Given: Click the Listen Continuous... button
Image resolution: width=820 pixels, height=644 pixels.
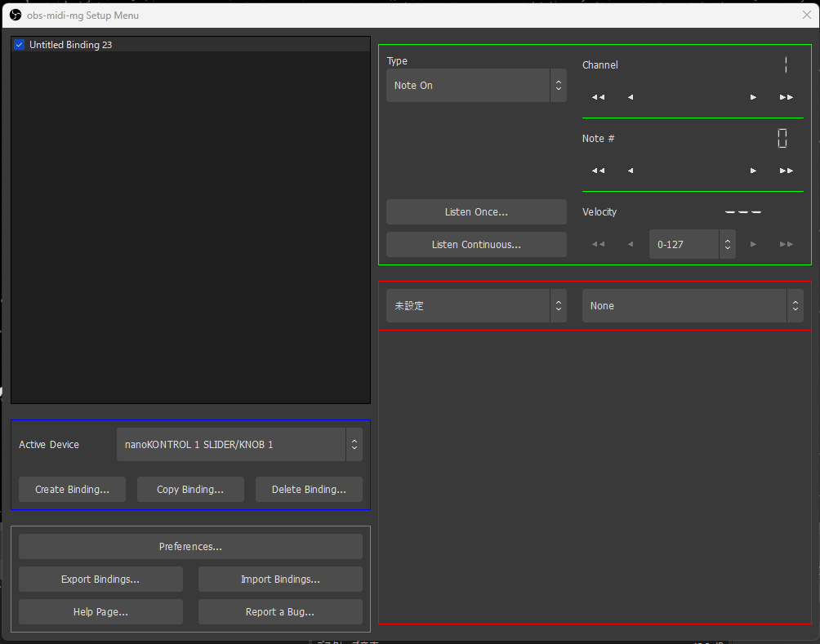Looking at the screenshot, I should point(476,245).
